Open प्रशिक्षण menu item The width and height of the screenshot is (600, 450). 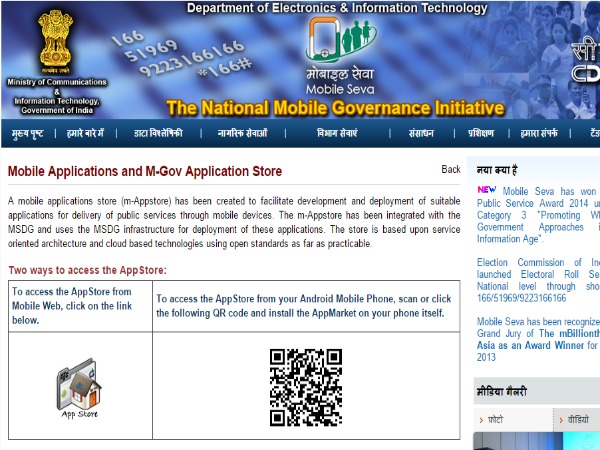[x=481, y=133]
